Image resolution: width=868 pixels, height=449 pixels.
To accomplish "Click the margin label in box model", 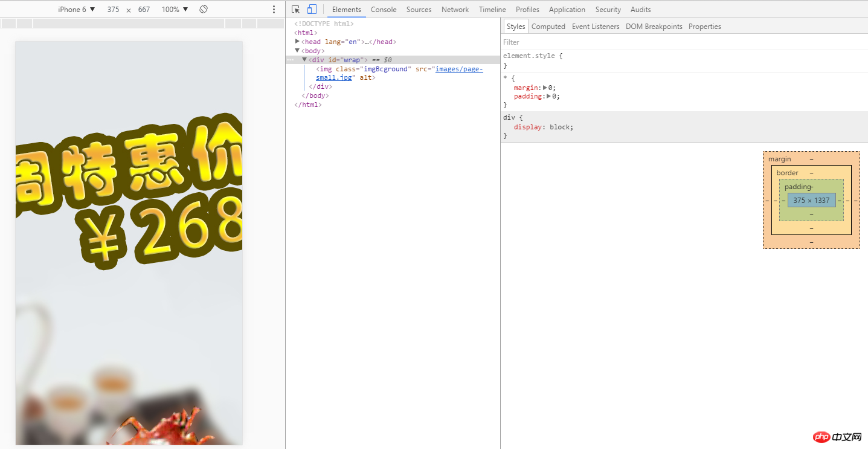I will 779,159.
